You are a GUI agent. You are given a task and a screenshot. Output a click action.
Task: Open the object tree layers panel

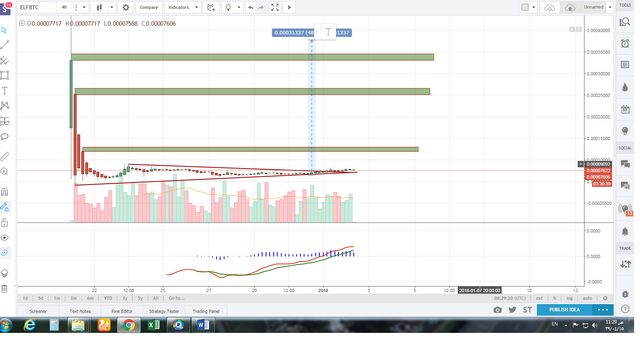pyautogui.click(x=4, y=273)
